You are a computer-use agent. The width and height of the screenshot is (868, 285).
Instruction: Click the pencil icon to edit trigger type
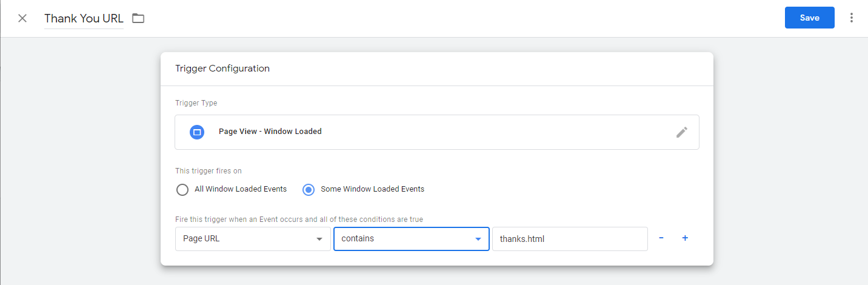coord(682,132)
